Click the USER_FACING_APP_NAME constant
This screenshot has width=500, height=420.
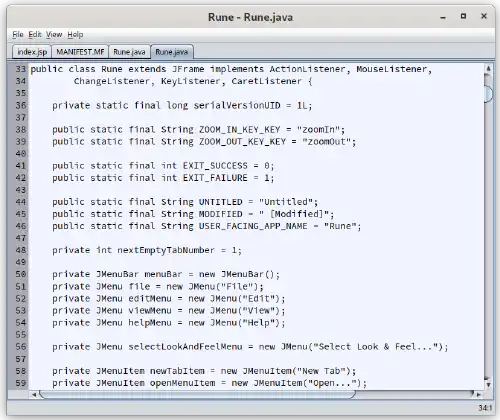coord(253,226)
